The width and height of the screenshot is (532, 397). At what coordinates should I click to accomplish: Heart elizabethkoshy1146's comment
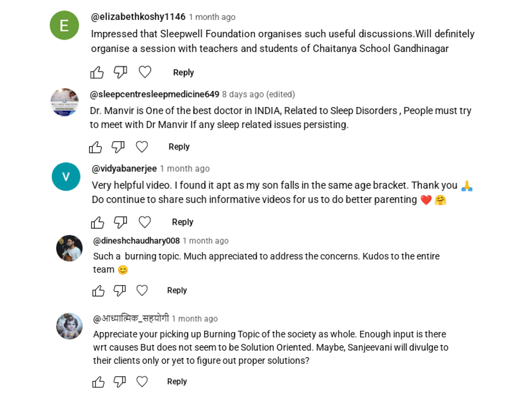(145, 72)
